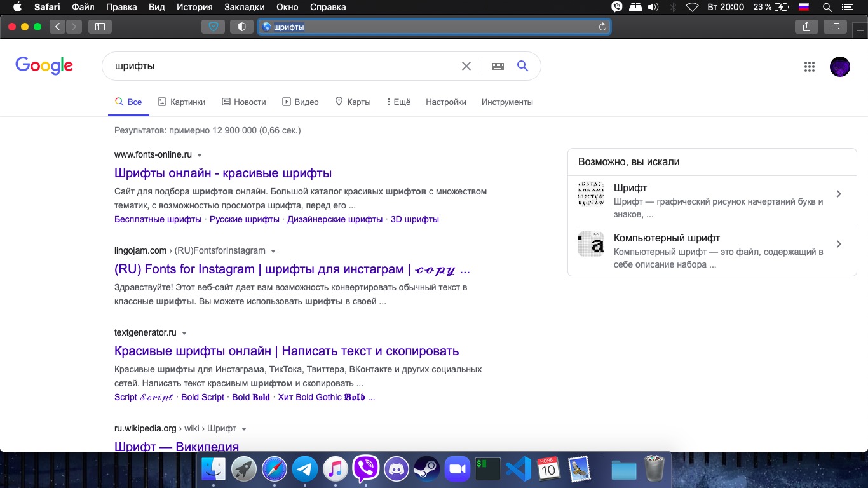Follow the Русские шрифты sitelink
The width and height of the screenshot is (868, 488).
tap(245, 219)
